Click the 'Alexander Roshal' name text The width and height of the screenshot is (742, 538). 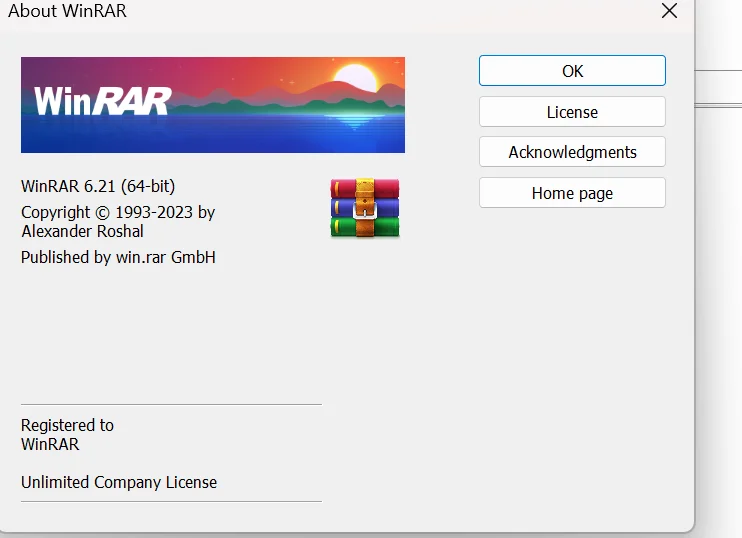click(82, 231)
